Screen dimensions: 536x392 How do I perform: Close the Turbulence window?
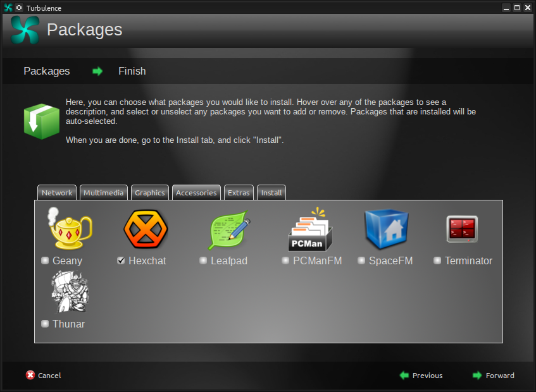coord(527,8)
